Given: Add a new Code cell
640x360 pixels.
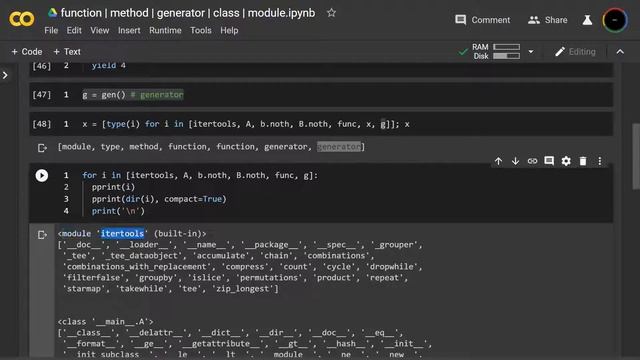Looking at the screenshot, I should [x=27, y=52].
